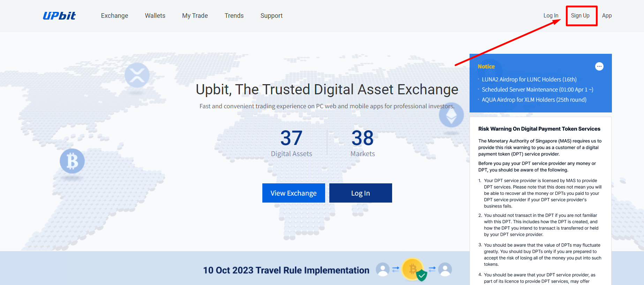Open the Exchange menu

pyautogui.click(x=114, y=16)
